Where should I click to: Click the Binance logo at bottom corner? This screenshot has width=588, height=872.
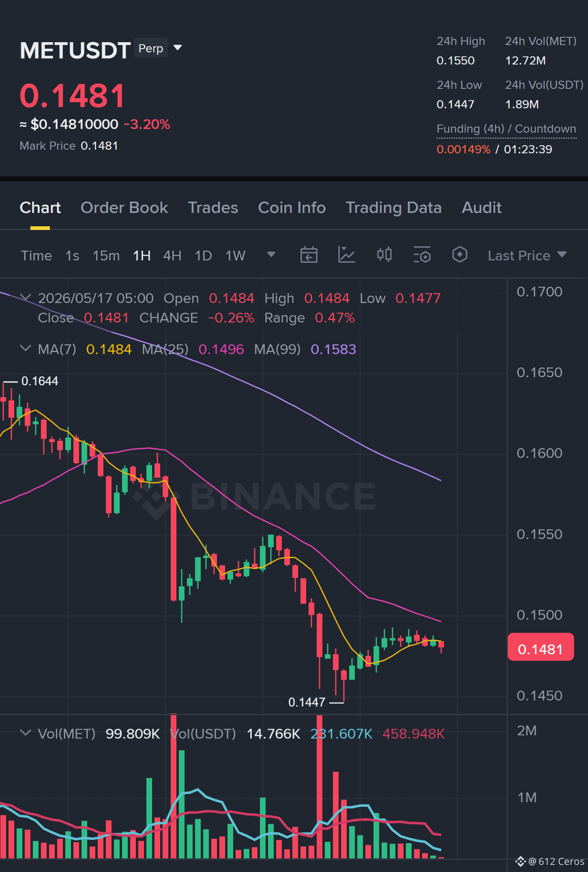pos(521,861)
